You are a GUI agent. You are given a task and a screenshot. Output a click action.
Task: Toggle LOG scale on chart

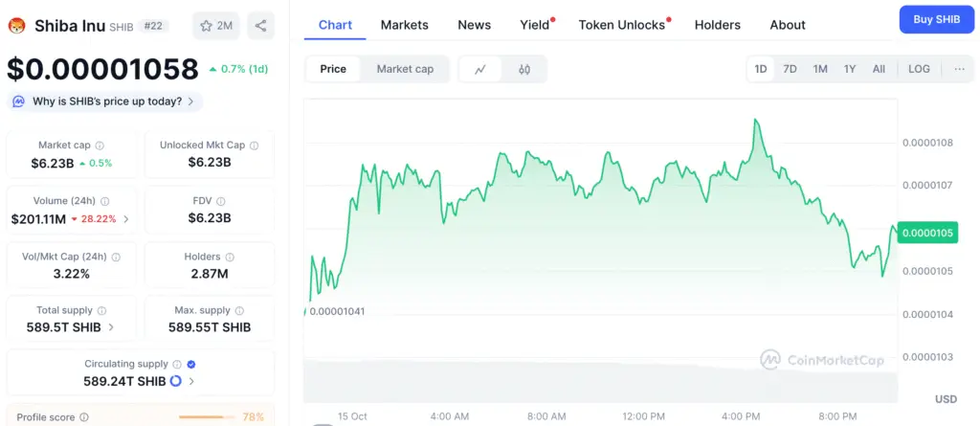[x=919, y=69]
